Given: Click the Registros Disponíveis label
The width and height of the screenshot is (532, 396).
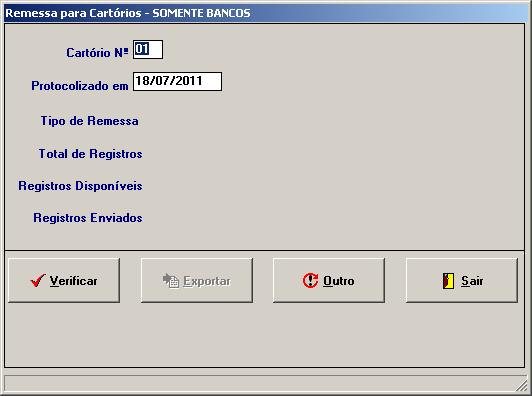Looking at the screenshot, I should coord(80,186).
